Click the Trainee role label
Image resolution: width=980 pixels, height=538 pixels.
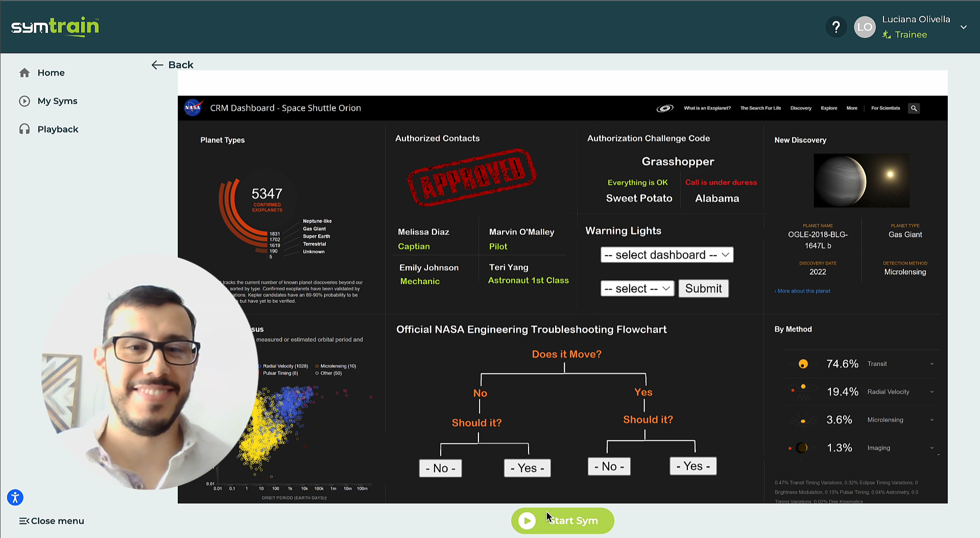(911, 35)
